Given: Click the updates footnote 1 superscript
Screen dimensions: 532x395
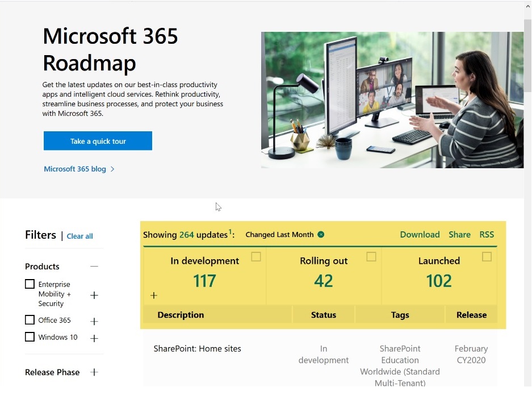Looking at the screenshot, I should 230,232.
